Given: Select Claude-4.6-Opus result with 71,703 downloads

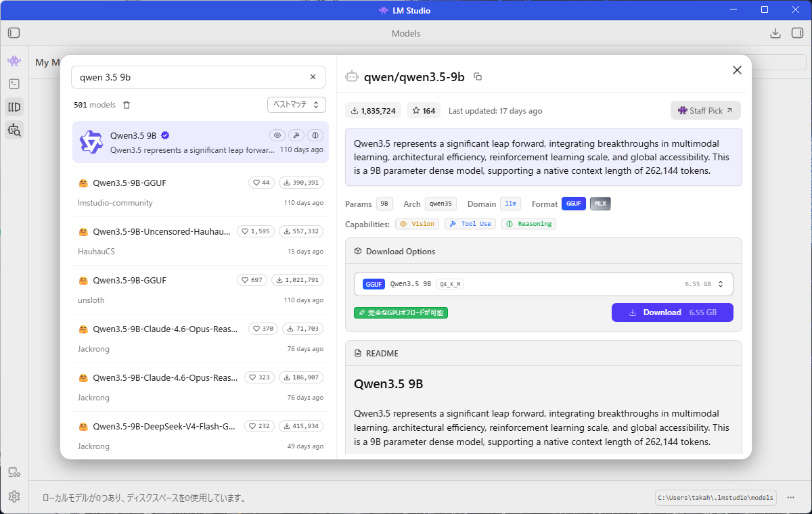Looking at the screenshot, I should tap(200, 338).
